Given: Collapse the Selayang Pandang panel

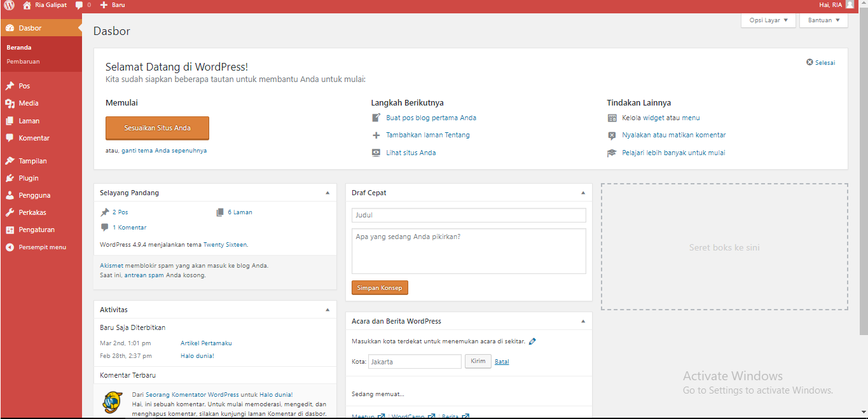Looking at the screenshot, I should pos(327,193).
